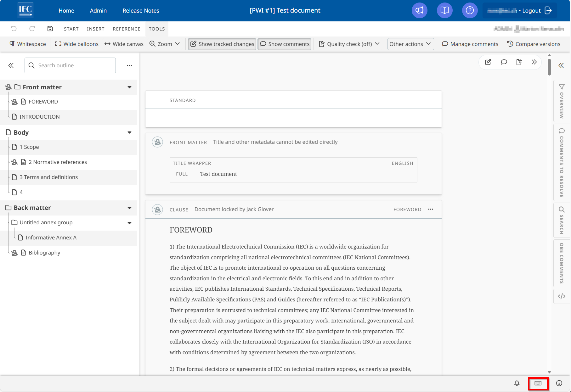571x392 pixels.
Task: Click the undo arrow icon
Action: coord(14,29)
